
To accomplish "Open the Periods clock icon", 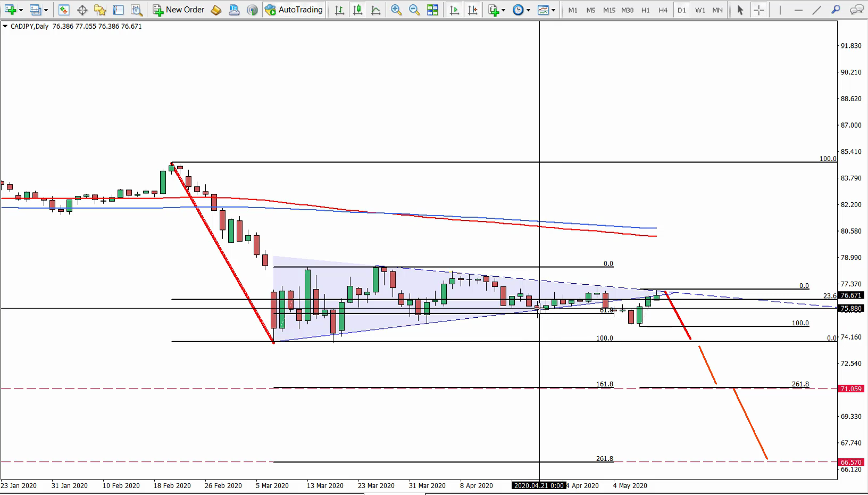I will pyautogui.click(x=518, y=10).
